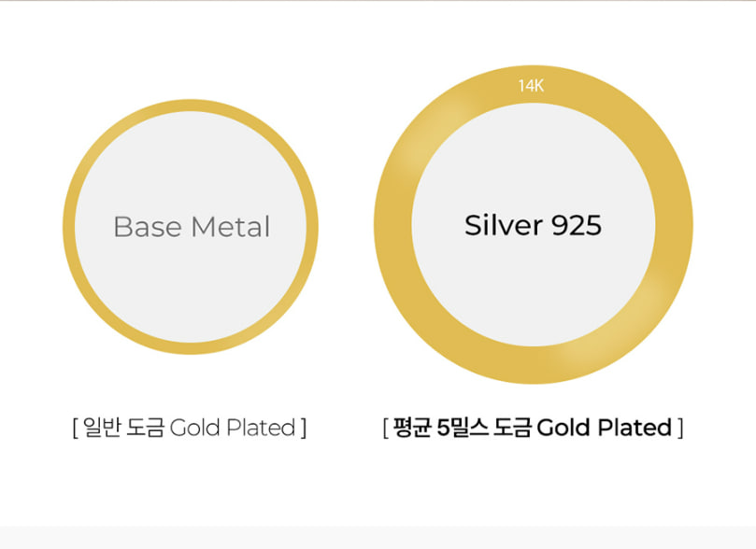This screenshot has height=549, width=756.
Task: Click the opening bracket of the left caption
Action: tap(74, 429)
